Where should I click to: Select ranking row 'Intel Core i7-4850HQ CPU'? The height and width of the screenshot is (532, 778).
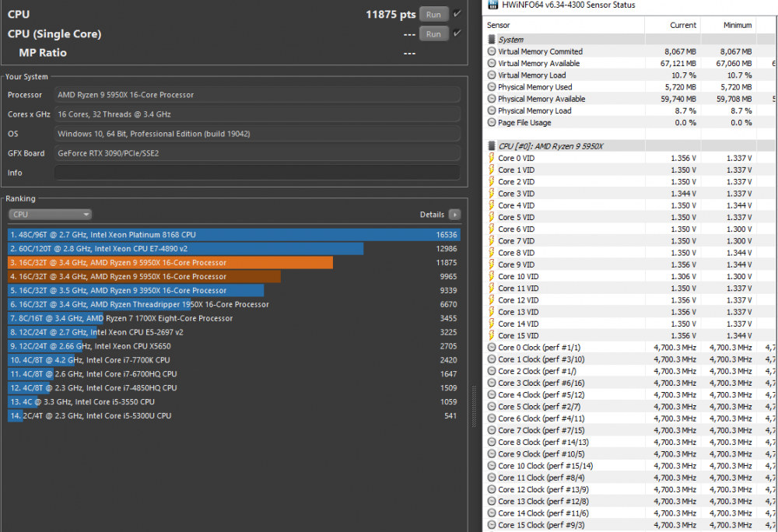(x=234, y=387)
